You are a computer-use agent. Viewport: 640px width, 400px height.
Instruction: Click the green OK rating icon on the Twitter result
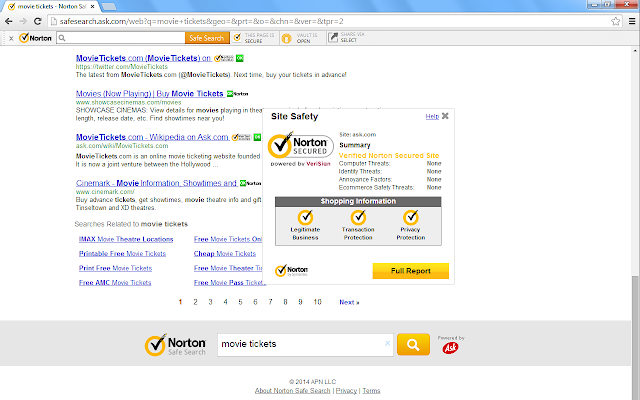coord(240,58)
